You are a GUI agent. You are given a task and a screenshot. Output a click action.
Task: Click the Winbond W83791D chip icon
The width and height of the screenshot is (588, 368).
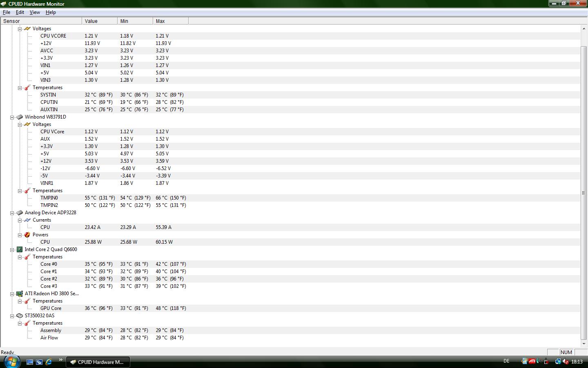19,117
